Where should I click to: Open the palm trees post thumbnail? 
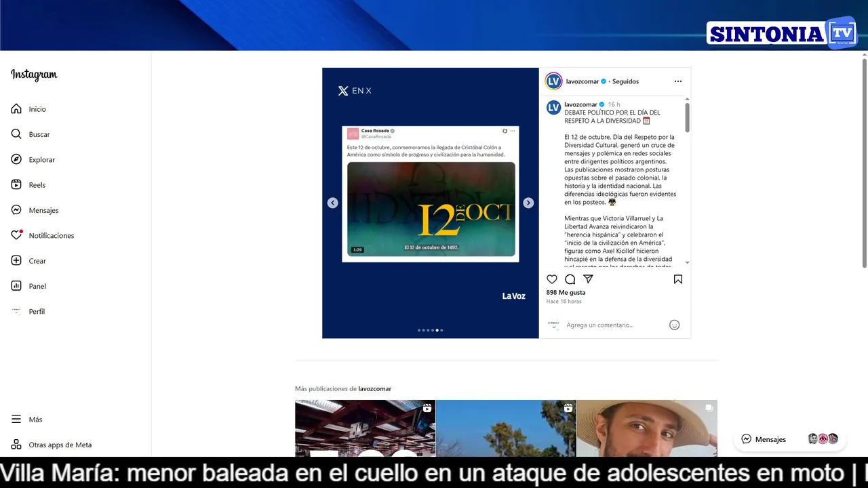coord(506,428)
